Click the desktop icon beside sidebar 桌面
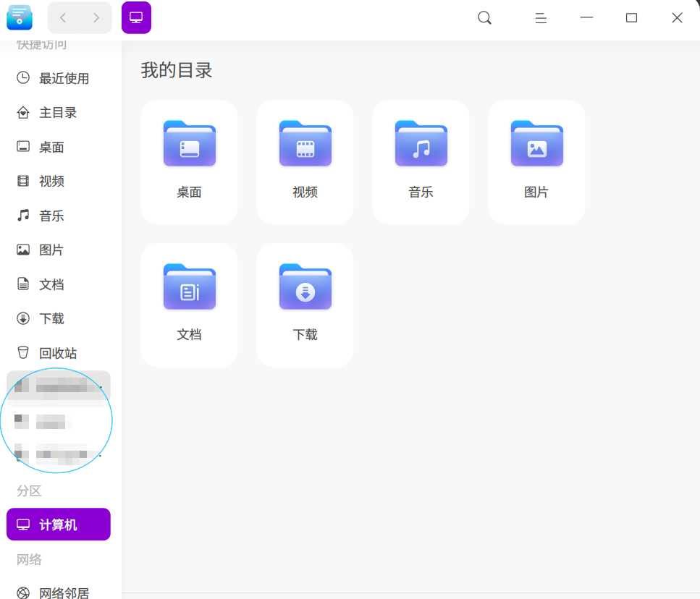This screenshot has height=599, width=700. (23, 147)
